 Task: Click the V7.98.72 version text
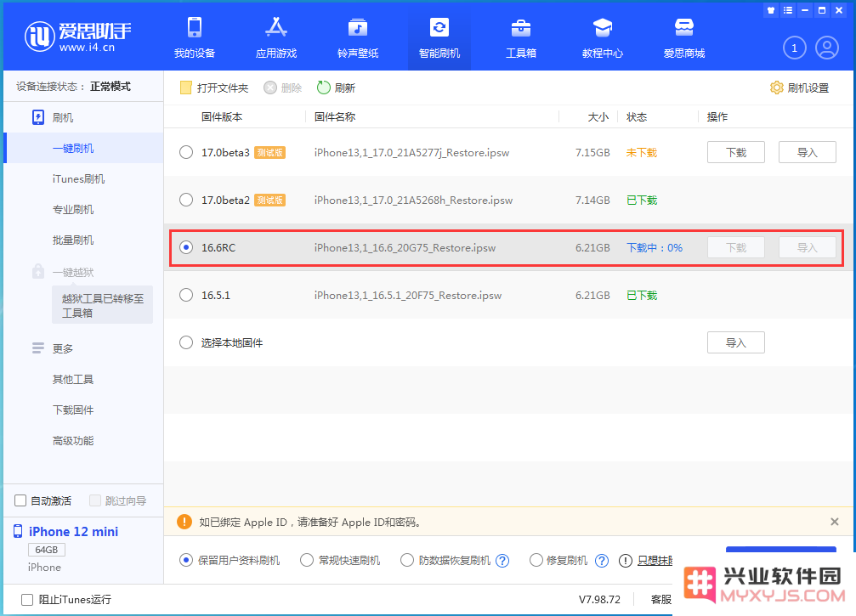[599, 600]
